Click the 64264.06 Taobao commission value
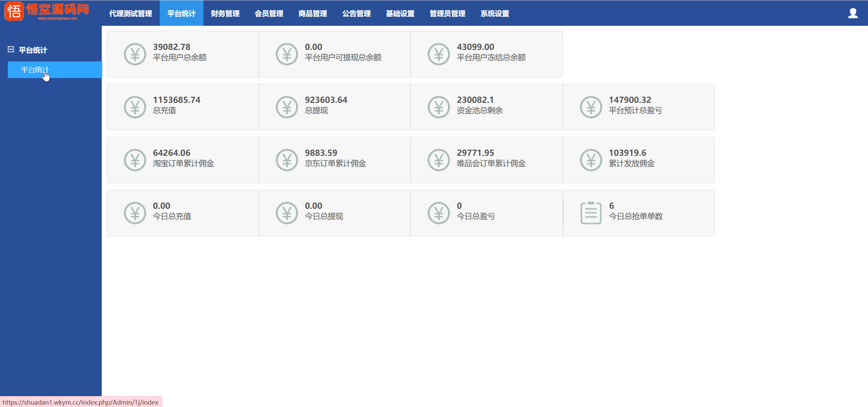Screen dimensions: 868x407 [172, 153]
